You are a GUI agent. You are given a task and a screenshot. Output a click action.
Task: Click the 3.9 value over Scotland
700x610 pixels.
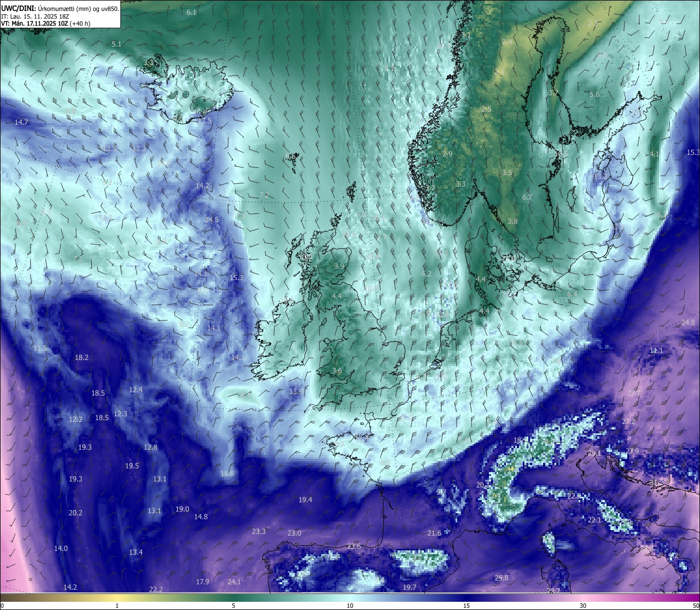pyautogui.click(x=339, y=266)
